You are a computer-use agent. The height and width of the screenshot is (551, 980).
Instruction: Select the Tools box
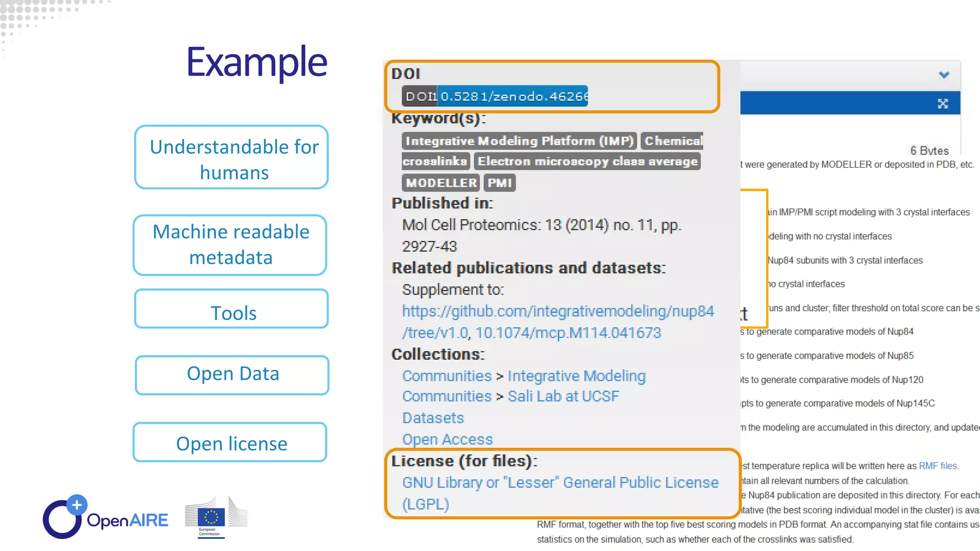tap(232, 309)
